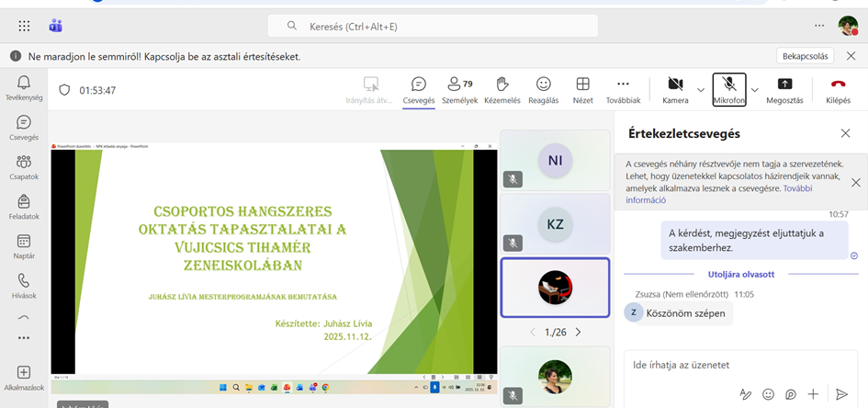This screenshot has width=868, height=408.
Task: Unmute with the Mikrofon button
Action: pos(728,90)
